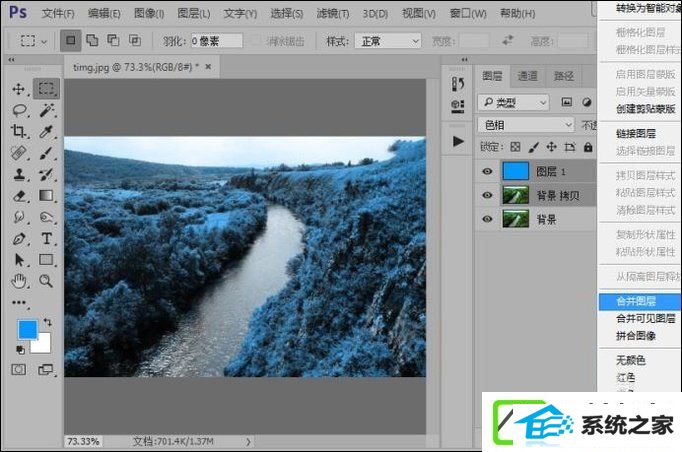Select the Crop tool
Viewport: 682px width, 452px height.
coord(19,131)
